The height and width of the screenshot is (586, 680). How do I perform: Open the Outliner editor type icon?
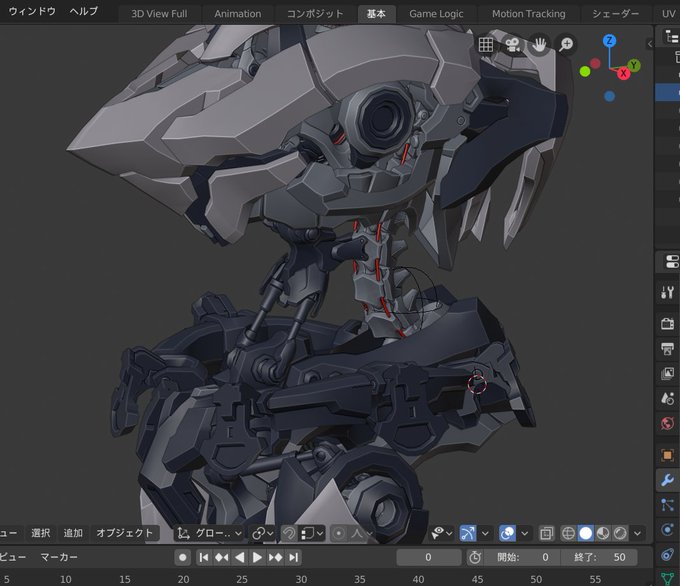671,36
